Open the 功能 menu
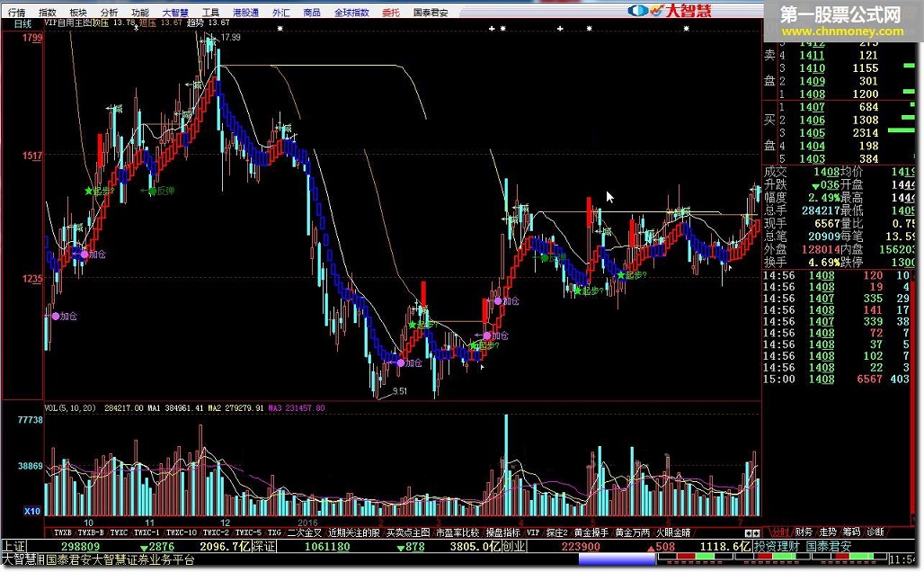The height and width of the screenshot is (572, 924). click(x=140, y=12)
